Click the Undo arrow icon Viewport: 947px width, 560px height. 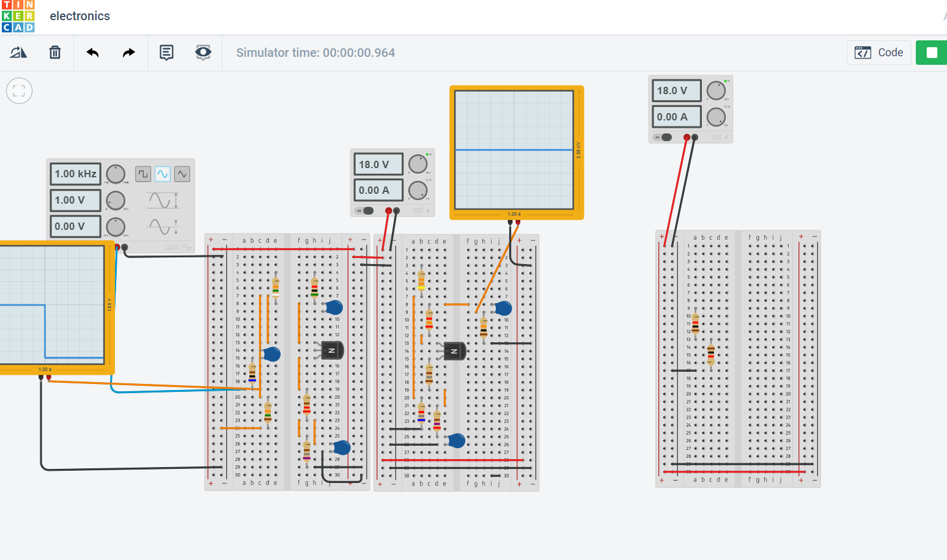pyautogui.click(x=92, y=53)
